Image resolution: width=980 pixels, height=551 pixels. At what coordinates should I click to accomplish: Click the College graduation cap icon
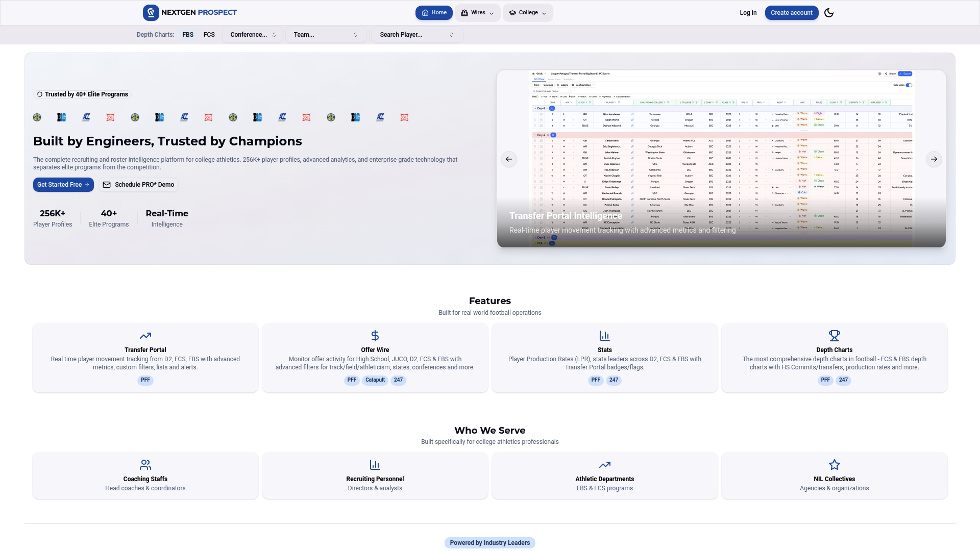tap(512, 13)
